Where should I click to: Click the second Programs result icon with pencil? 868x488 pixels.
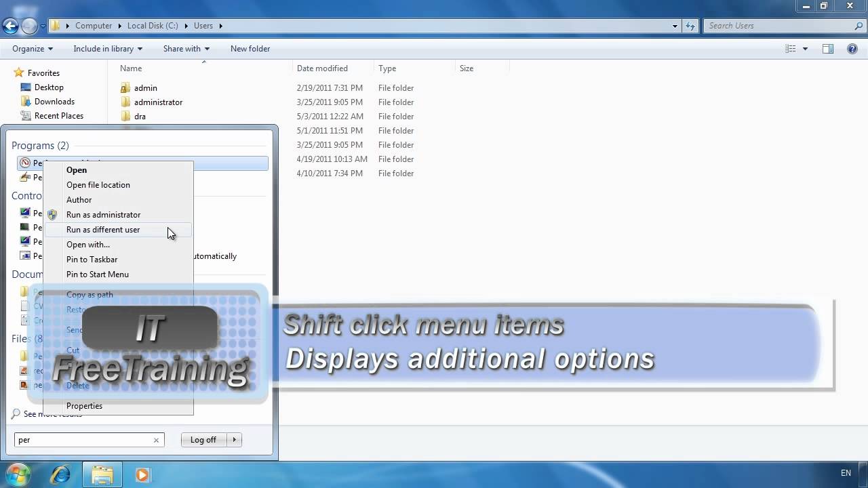click(x=25, y=177)
